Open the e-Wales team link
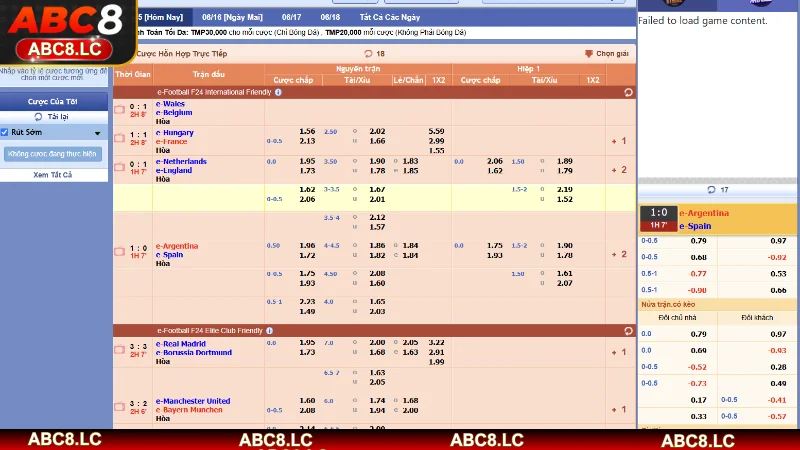The image size is (800, 450). pyautogui.click(x=170, y=104)
